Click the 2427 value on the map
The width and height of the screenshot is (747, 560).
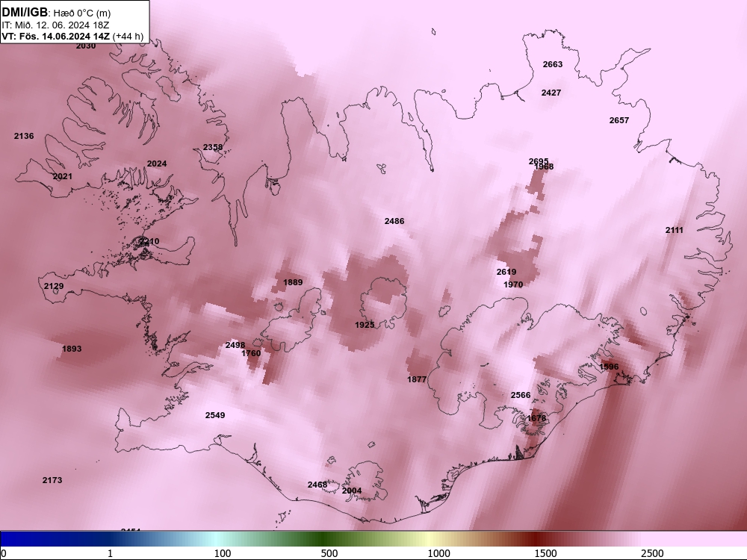(x=551, y=93)
